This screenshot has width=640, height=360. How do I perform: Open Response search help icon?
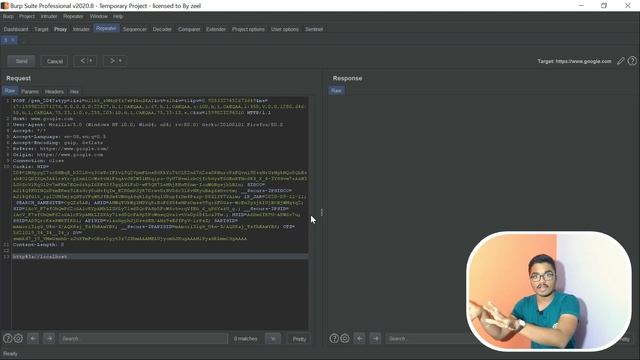(x=334, y=338)
